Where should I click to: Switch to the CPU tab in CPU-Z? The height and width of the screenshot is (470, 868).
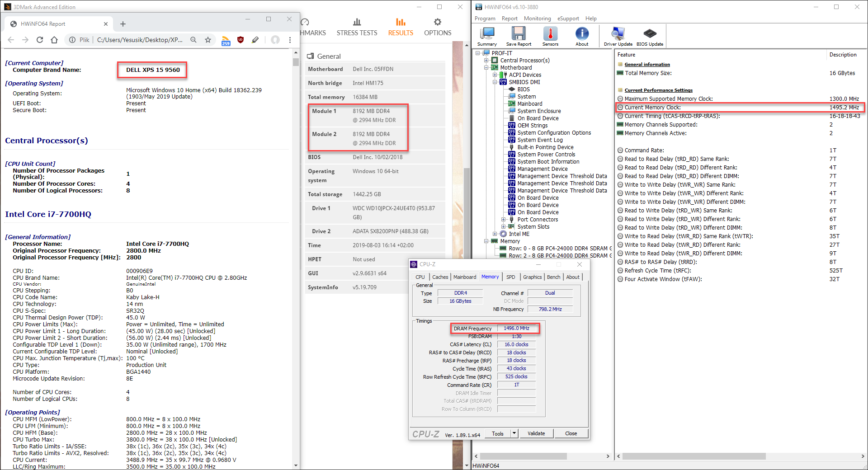tap(420, 277)
